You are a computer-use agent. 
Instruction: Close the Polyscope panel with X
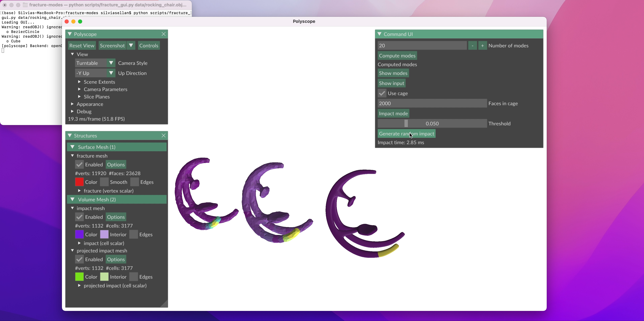(x=163, y=34)
